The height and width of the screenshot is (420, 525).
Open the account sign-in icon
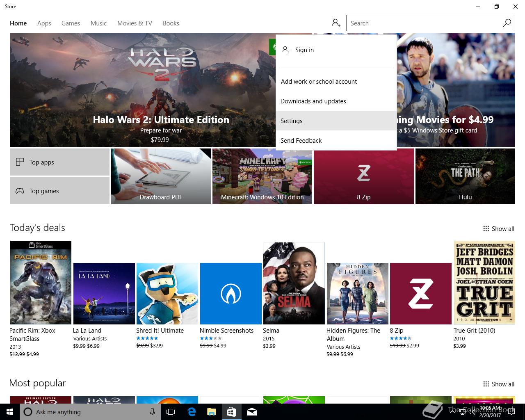click(x=336, y=23)
